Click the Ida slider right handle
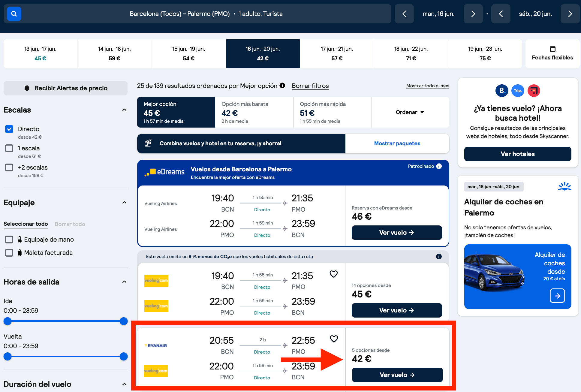This screenshot has width=581, height=392. click(x=124, y=321)
